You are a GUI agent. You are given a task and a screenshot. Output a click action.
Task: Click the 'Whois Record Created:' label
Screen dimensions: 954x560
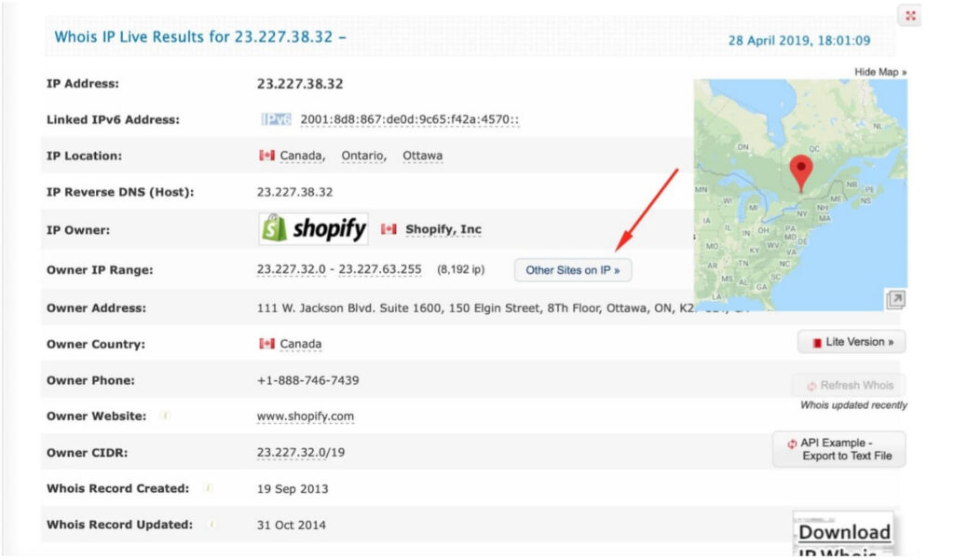(x=118, y=489)
